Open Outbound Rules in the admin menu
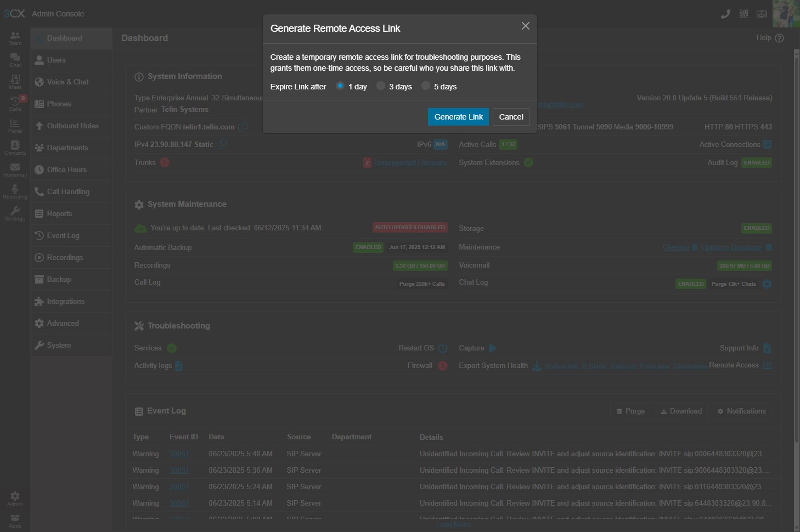The image size is (800, 532). pos(71,126)
